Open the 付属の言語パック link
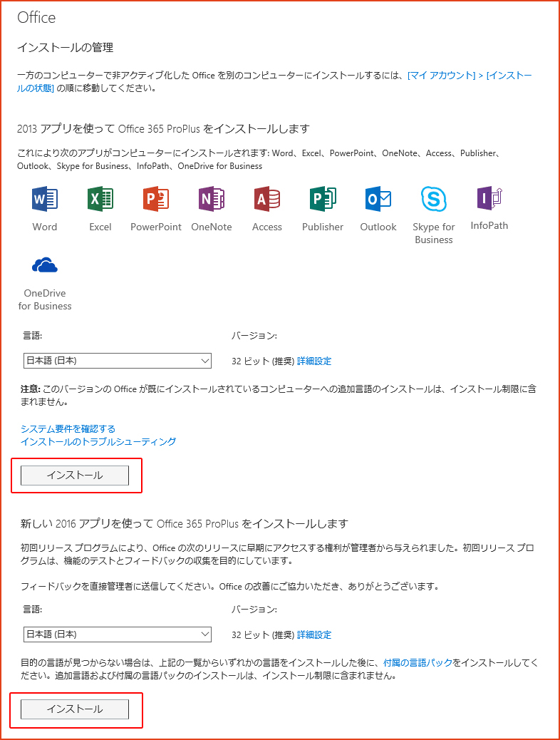Image resolution: width=560 pixels, height=740 pixels. click(x=418, y=662)
